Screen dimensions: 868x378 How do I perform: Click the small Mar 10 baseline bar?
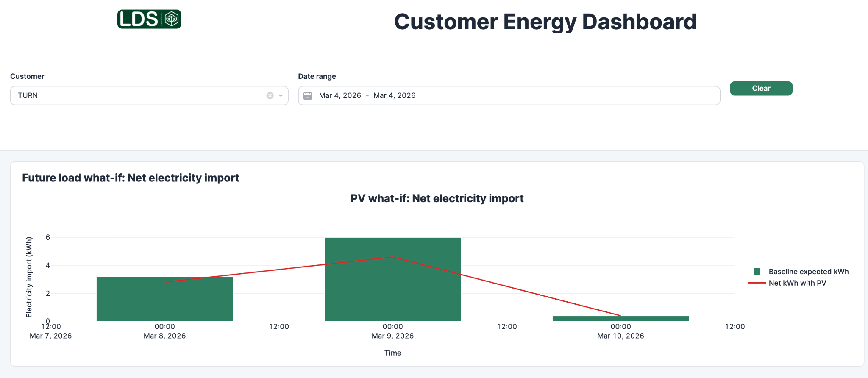click(x=620, y=319)
